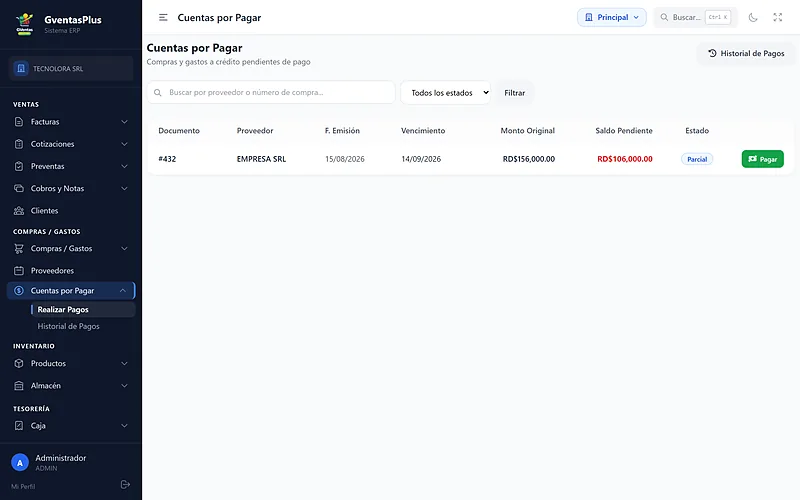Click the search magnifier icon in top bar
800x500 pixels.
[664, 17]
